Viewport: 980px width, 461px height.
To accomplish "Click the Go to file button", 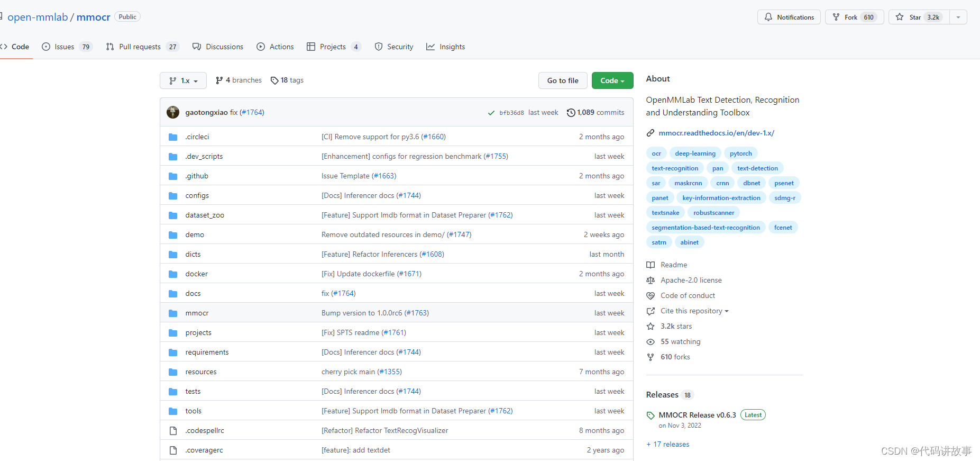I will coord(563,80).
